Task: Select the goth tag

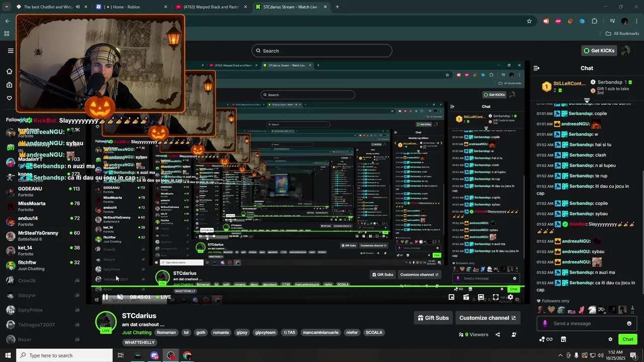Action: point(201,332)
